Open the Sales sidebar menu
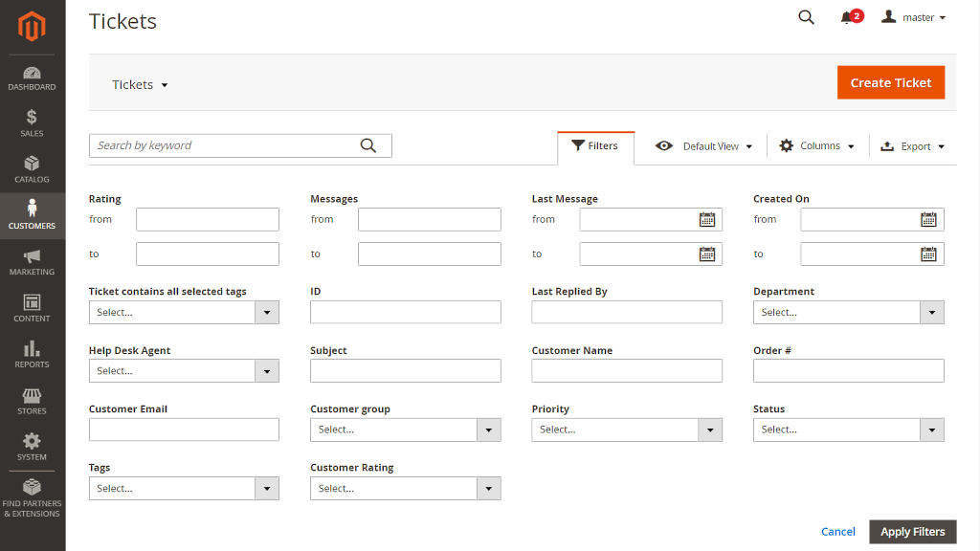 (32, 123)
